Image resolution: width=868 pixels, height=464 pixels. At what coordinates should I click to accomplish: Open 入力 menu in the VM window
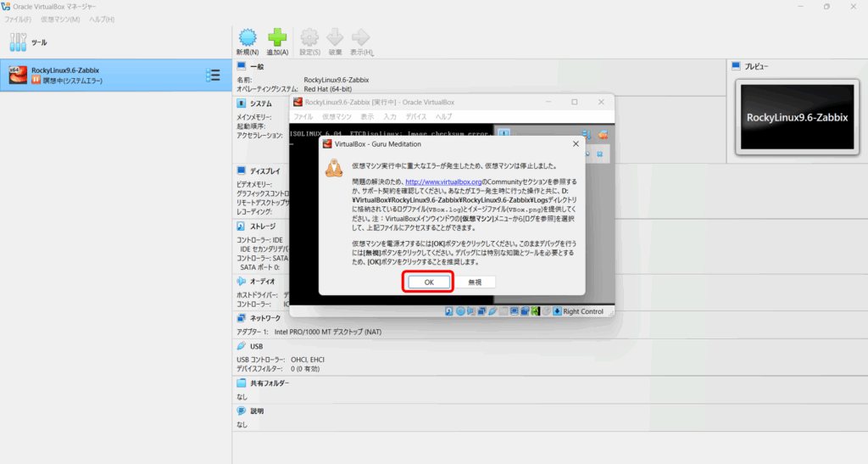click(x=390, y=117)
